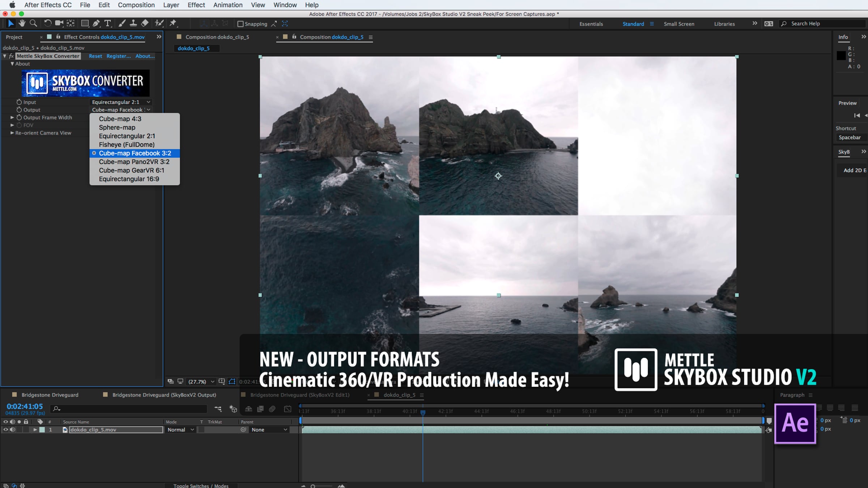Image resolution: width=868 pixels, height=488 pixels.
Task: Click the Output property stopwatch icon
Action: 19,110
